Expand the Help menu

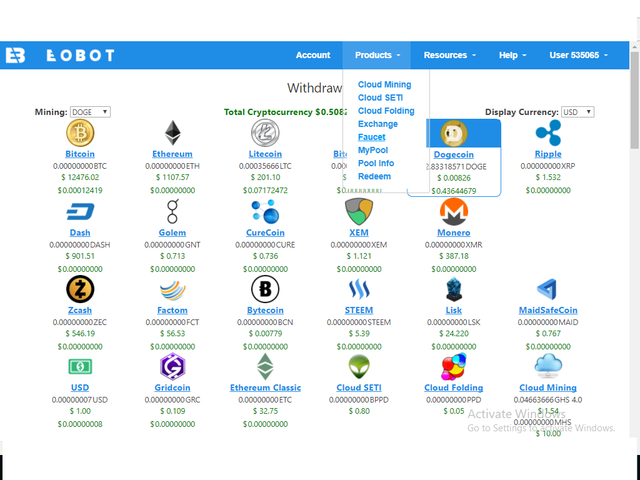coord(512,55)
